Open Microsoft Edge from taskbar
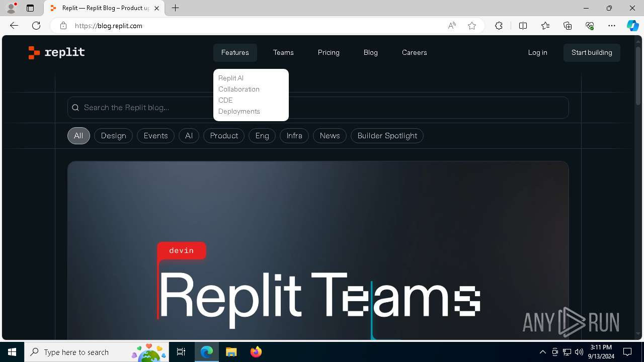 click(x=207, y=352)
